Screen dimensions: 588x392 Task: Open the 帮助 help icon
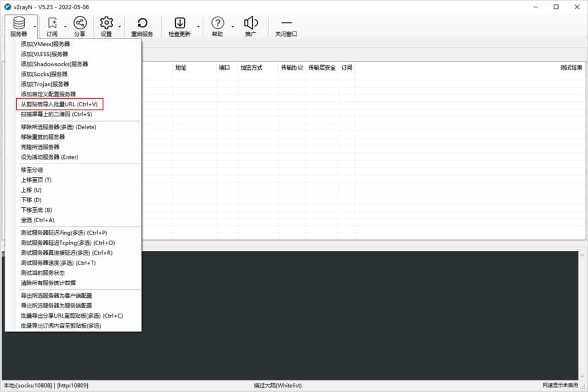coord(218,24)
